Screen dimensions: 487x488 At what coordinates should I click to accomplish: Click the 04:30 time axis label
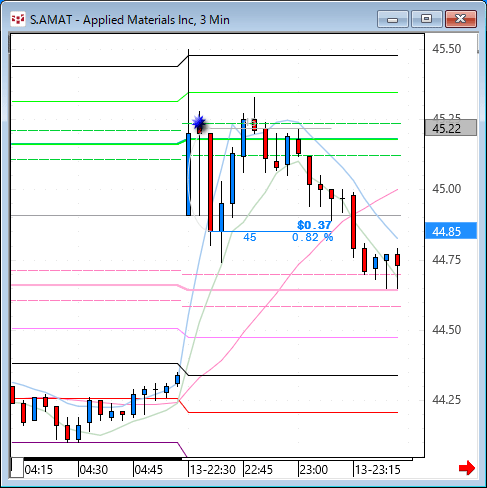94,470
